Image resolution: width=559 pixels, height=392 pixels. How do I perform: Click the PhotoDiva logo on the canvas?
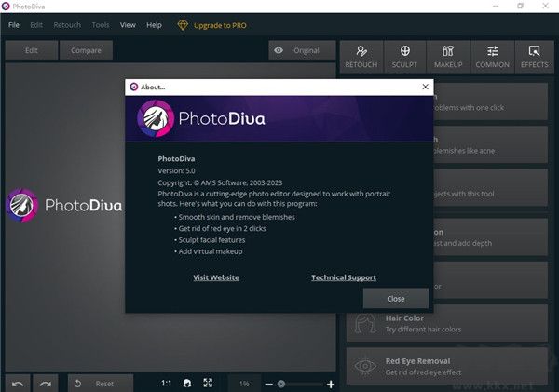[x=64, y=205]
